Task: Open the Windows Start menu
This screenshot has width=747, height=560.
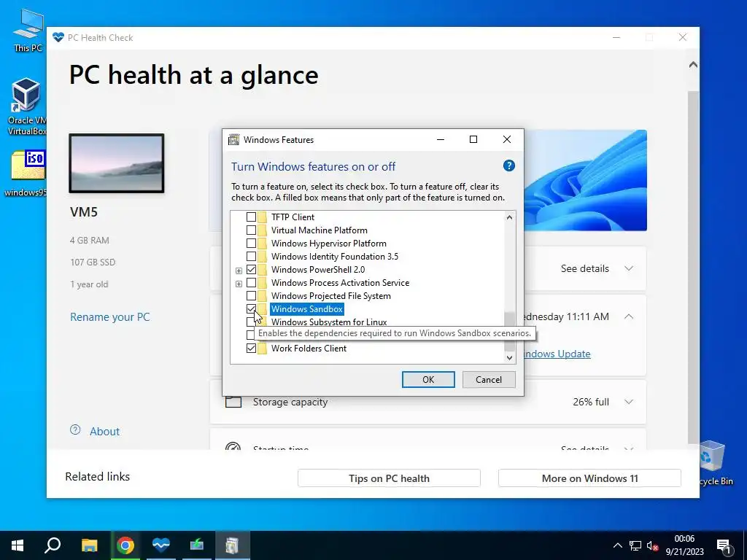Action: tap(18, 545)
